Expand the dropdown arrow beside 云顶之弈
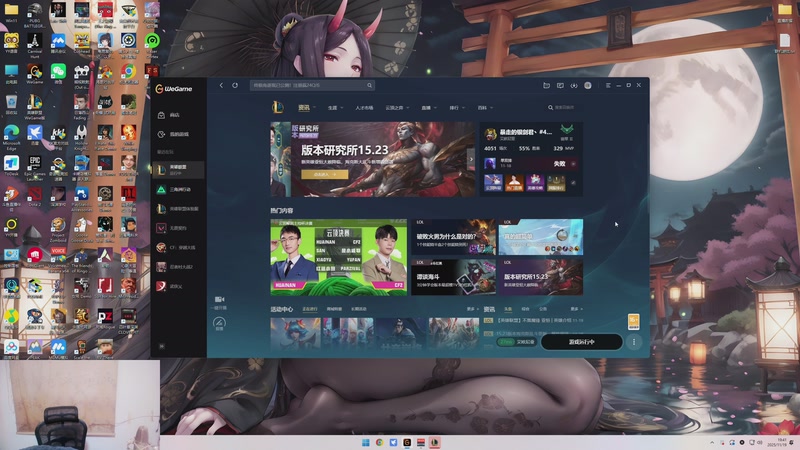The width and height of the screenshot is (800, 450). click(x=408, y=108)
